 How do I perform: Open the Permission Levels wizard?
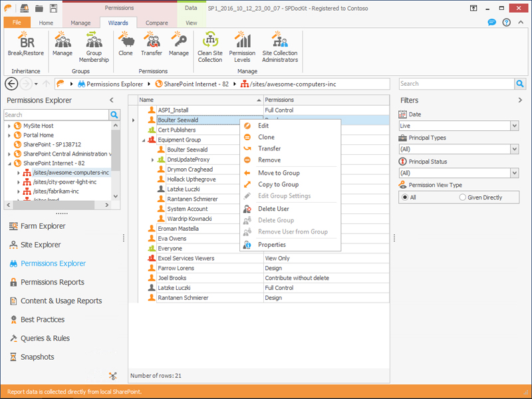point(242,47)
